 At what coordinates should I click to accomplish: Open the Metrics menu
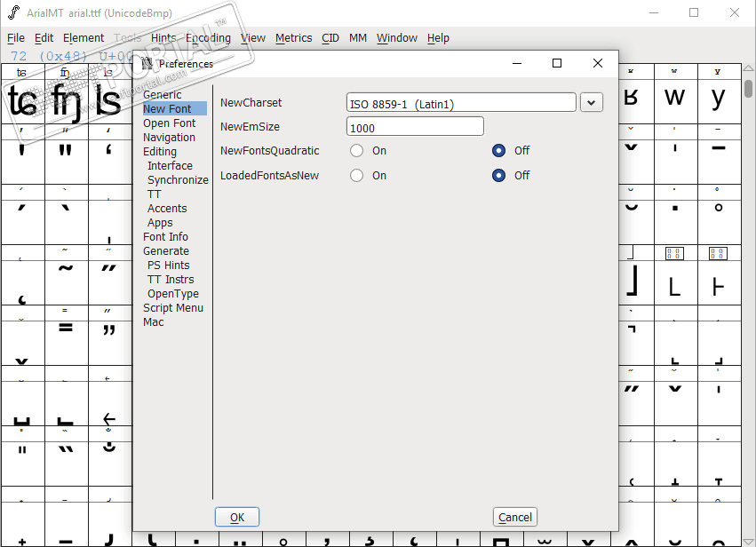(x=294, y=38)
